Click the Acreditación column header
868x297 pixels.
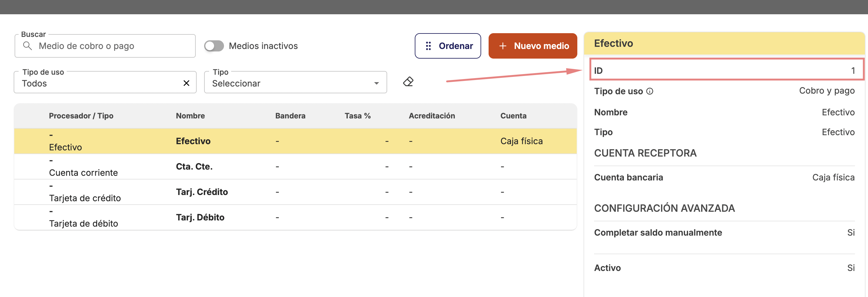(x=432, y=116)
